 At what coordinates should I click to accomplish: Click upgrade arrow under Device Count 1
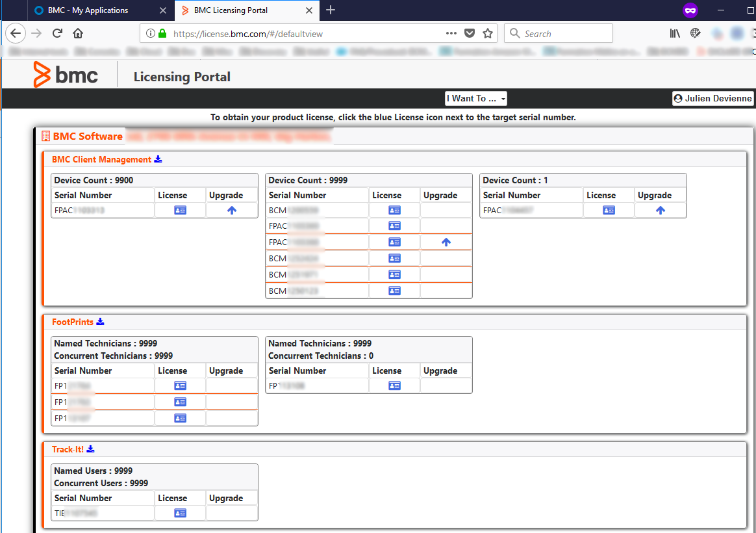[x=661, y=211]
